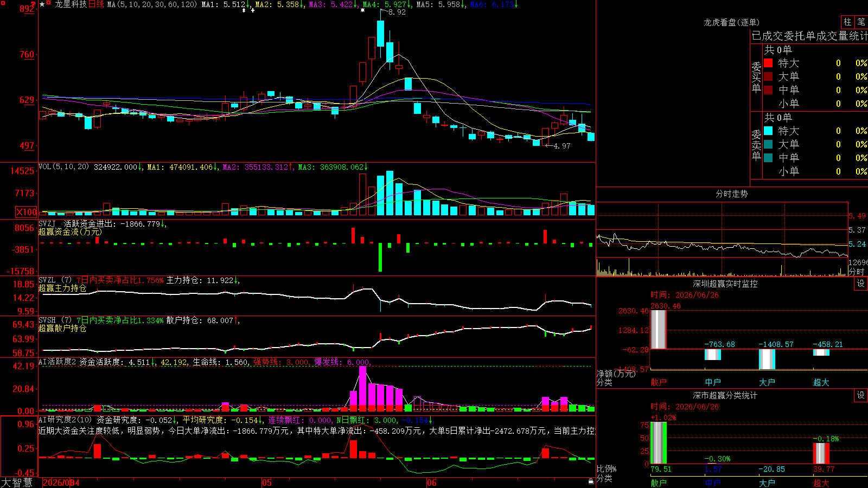The image size is (868, 488).
Task: Select the MA(5,10,20,30,60,120) indicator label
Action: pyautogui.click(x=152, y=4)
